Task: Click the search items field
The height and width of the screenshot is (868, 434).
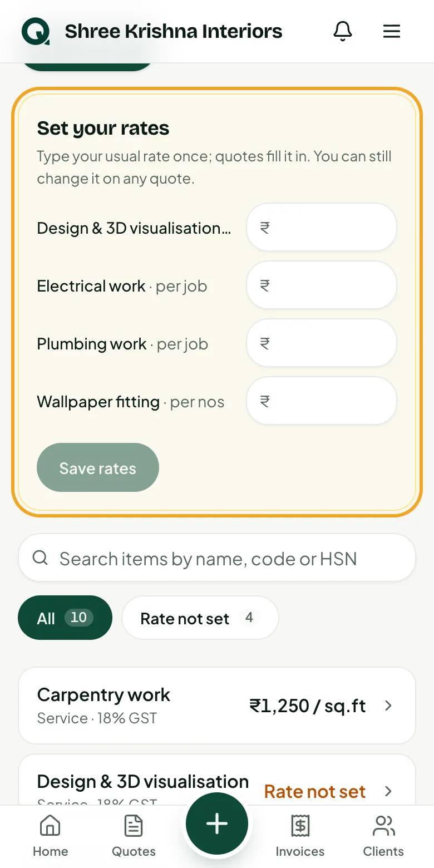Action: (217, 558)
